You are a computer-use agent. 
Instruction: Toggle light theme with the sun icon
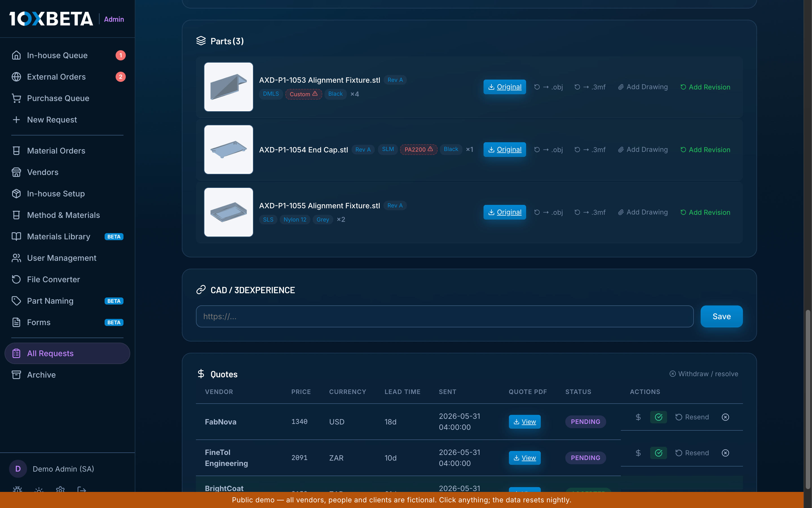(x=39, y=490)
